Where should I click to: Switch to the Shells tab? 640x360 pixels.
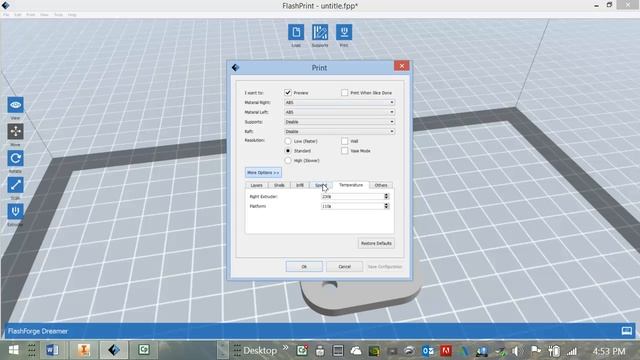[x=279, y=185]
